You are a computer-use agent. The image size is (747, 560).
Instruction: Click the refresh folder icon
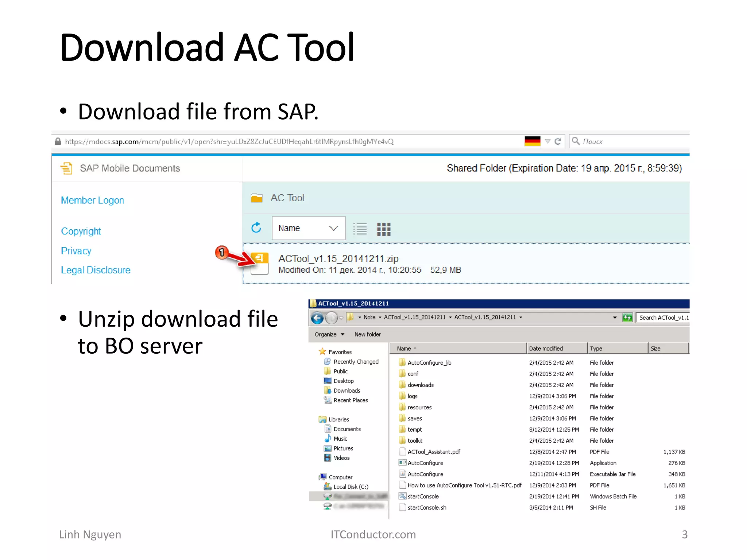(256, 228)
